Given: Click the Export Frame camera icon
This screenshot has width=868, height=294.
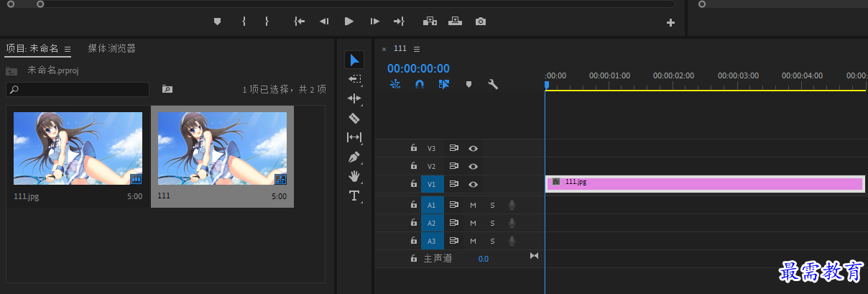Looking at the screenshot, I should pyautogui.click(x=481, y=22).
